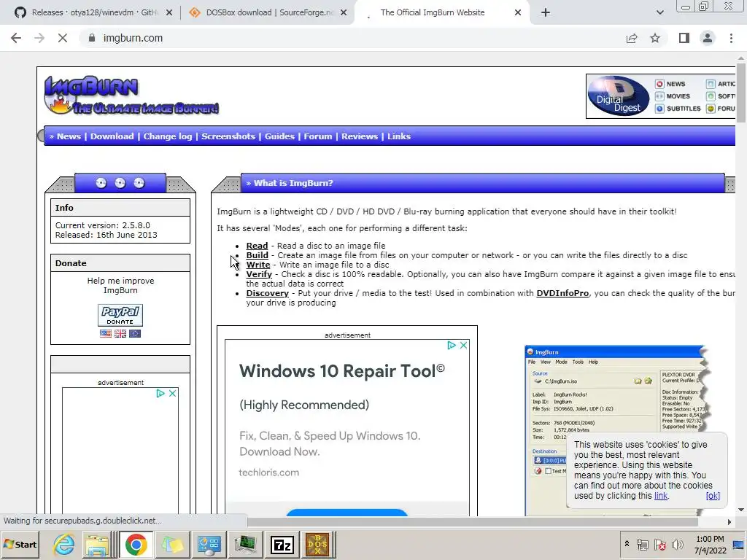Open 7-Zip from taskbar

pos(282,545)
